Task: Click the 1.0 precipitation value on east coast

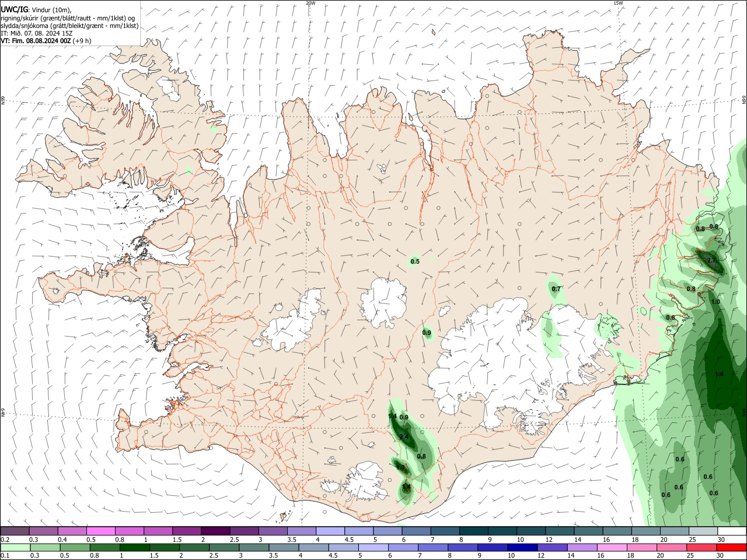Action: (x=715, y=302)
